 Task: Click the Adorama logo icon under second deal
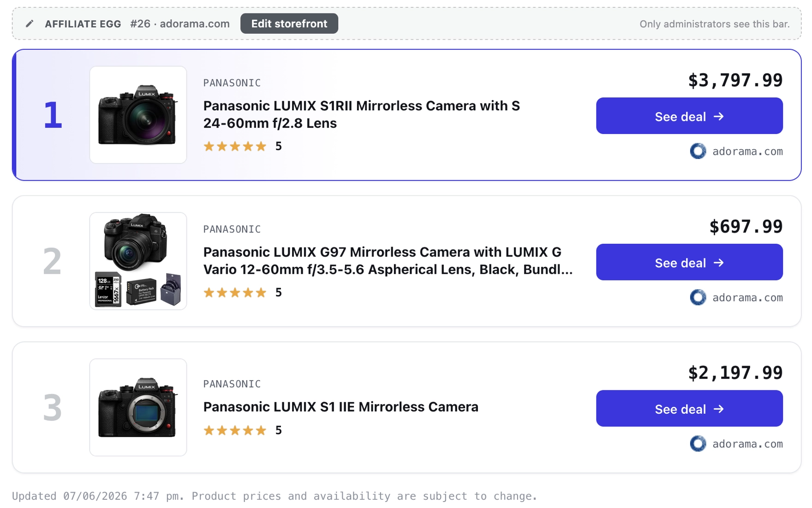point(698,297)
